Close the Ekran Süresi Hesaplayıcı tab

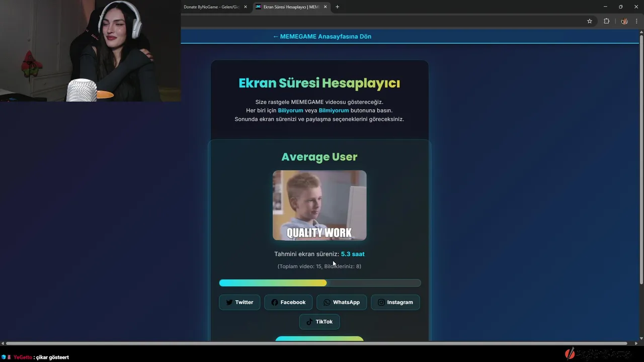325,7
